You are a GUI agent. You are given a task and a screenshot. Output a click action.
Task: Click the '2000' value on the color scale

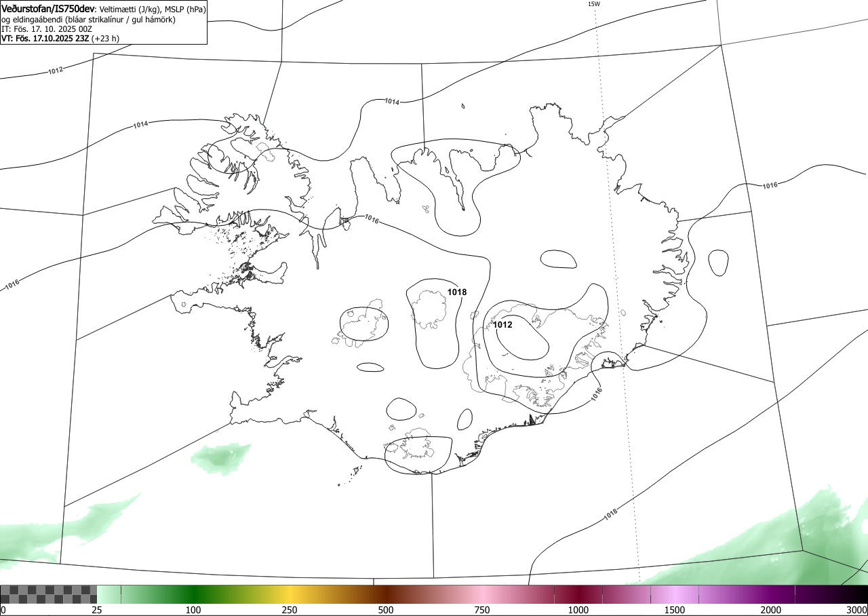[x=771, y=610]
